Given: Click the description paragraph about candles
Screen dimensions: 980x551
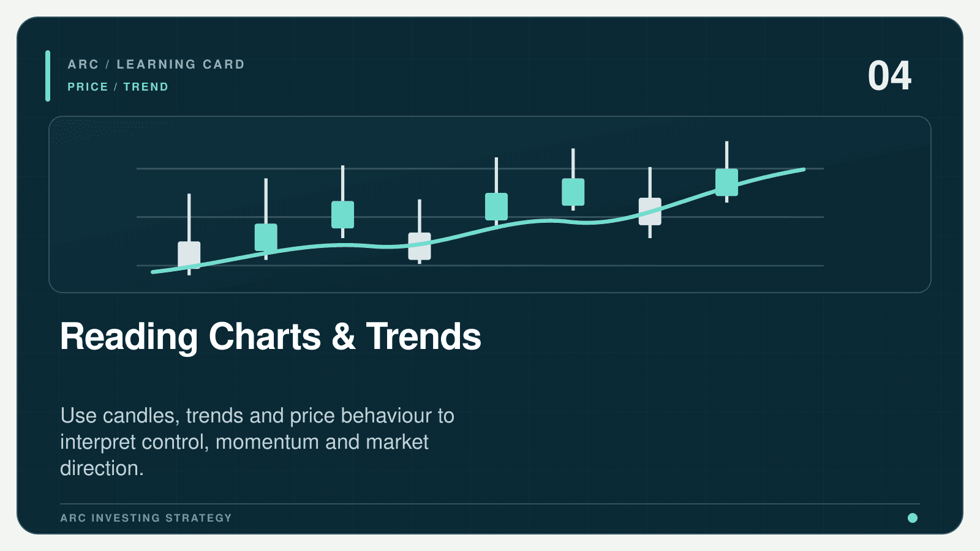Looking at the screenshot, I should click(257, 442).
